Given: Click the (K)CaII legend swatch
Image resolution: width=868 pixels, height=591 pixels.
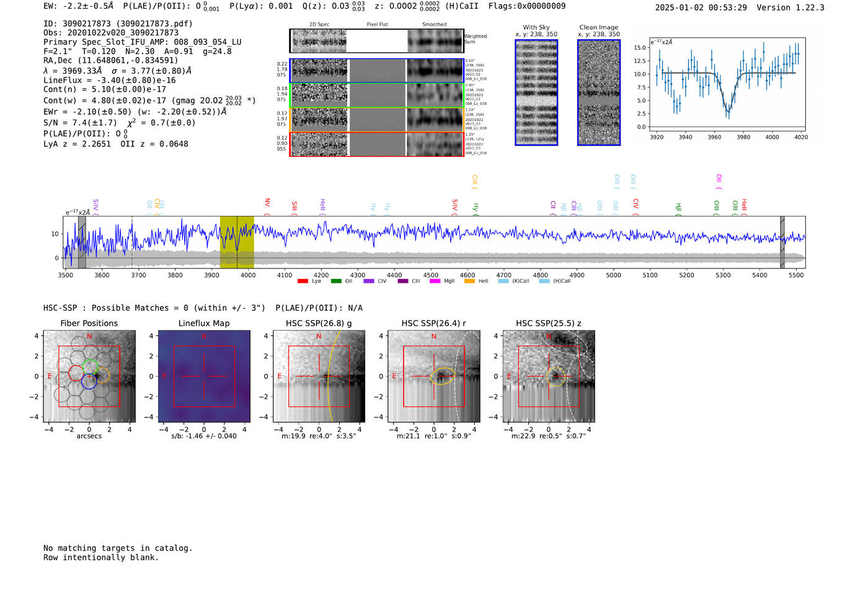Looking at the screenshot, I should point(503,281).
